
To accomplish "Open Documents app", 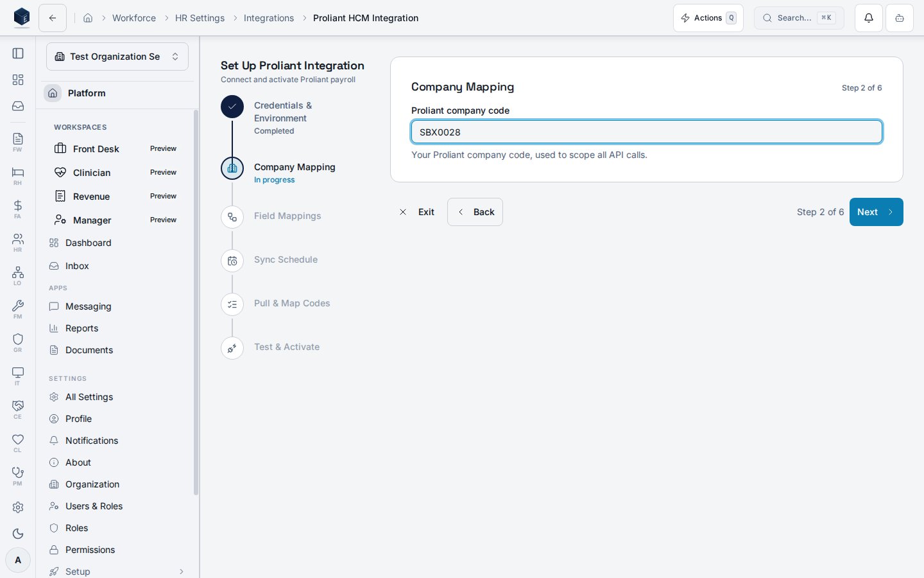I will coord(117,350).
